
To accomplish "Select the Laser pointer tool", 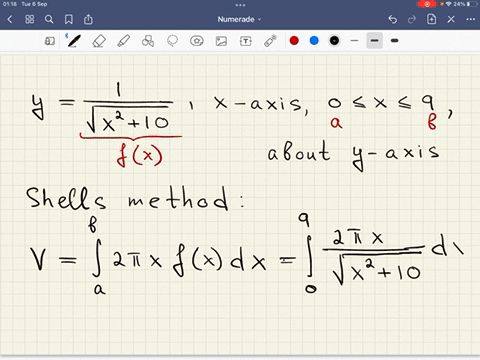I will pos(270,41).
